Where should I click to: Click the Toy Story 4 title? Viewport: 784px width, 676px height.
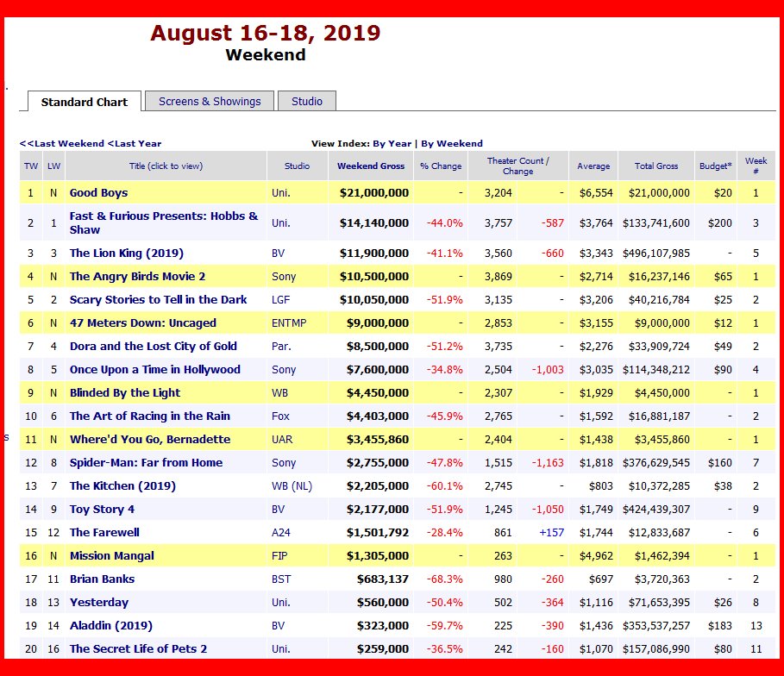[102, 510]
